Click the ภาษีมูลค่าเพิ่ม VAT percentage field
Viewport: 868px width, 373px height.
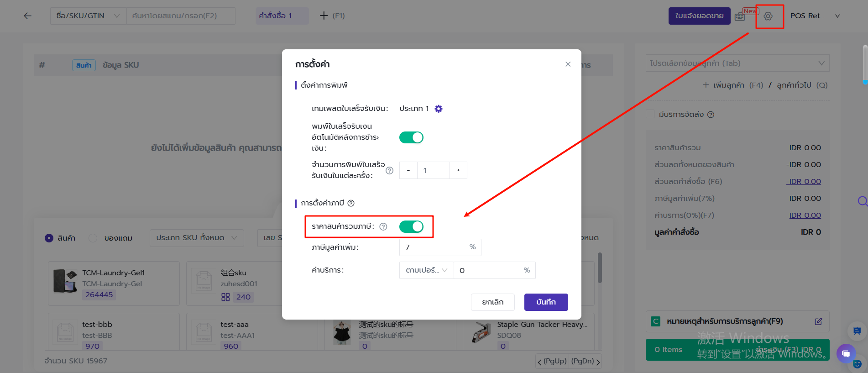(x=434, y=247)
